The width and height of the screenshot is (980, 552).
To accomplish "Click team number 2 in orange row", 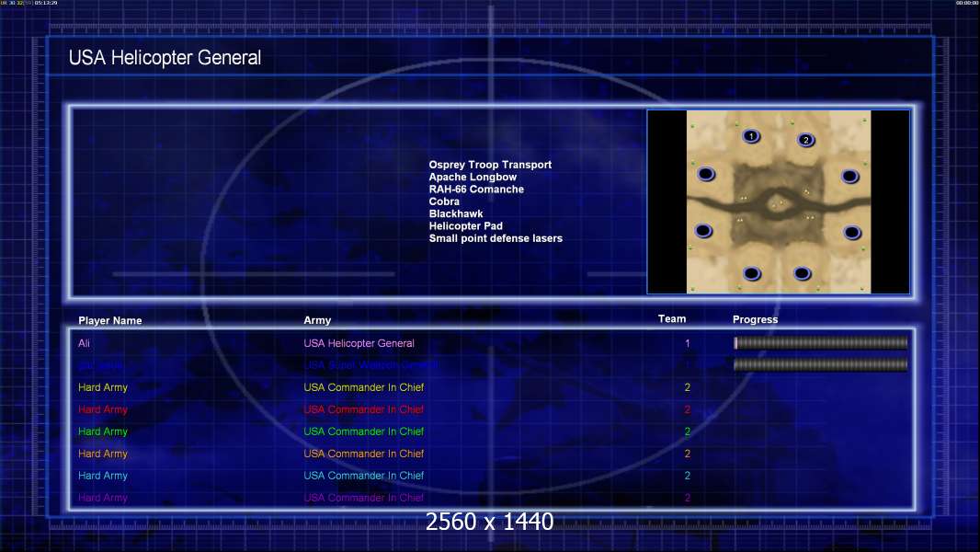I will pyautogui.click(x=688, y=454).
